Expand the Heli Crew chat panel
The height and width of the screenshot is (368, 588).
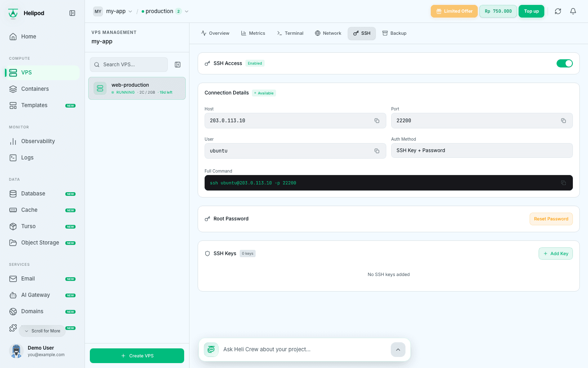[398, 350]
